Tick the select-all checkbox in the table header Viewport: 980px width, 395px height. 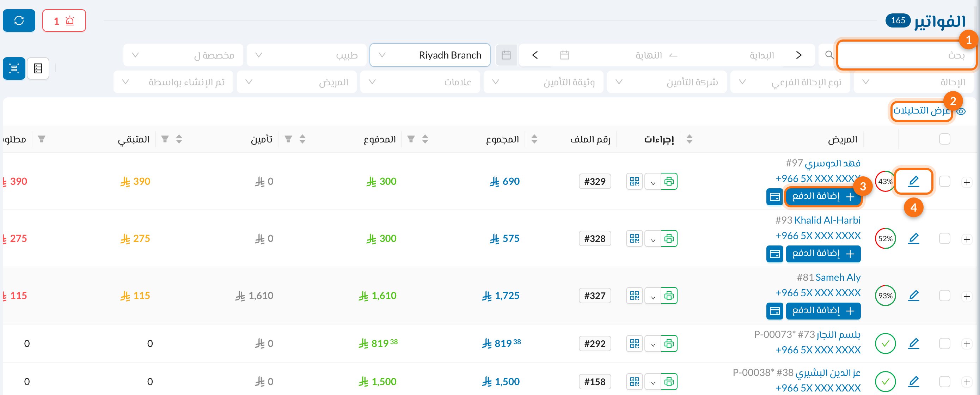point(944,139)
